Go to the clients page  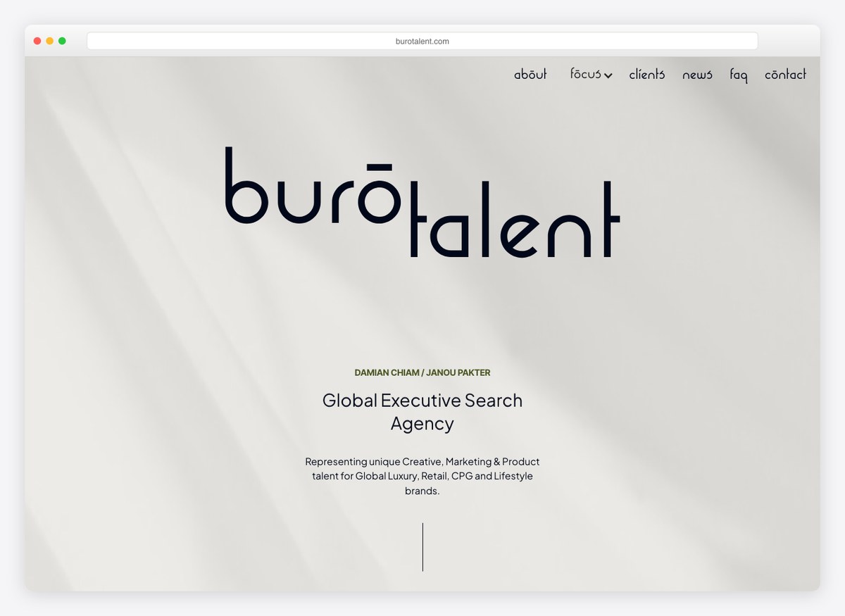pos(646,74)
